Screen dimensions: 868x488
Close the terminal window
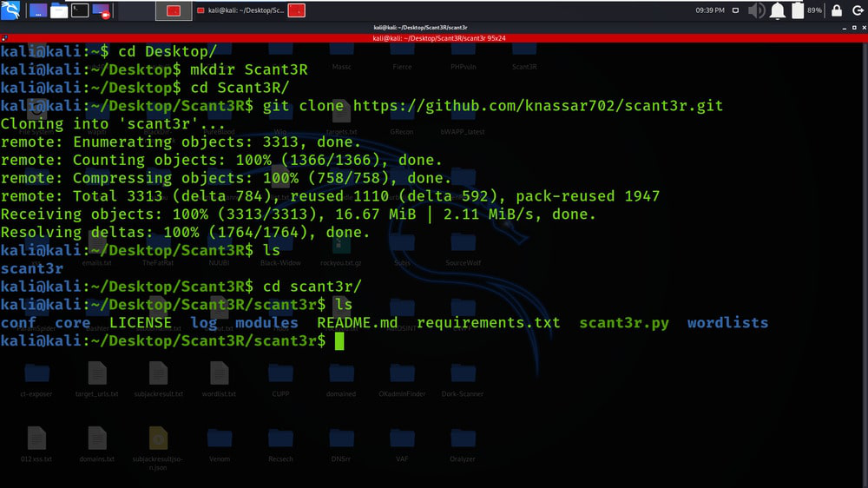tap(865, 28)
